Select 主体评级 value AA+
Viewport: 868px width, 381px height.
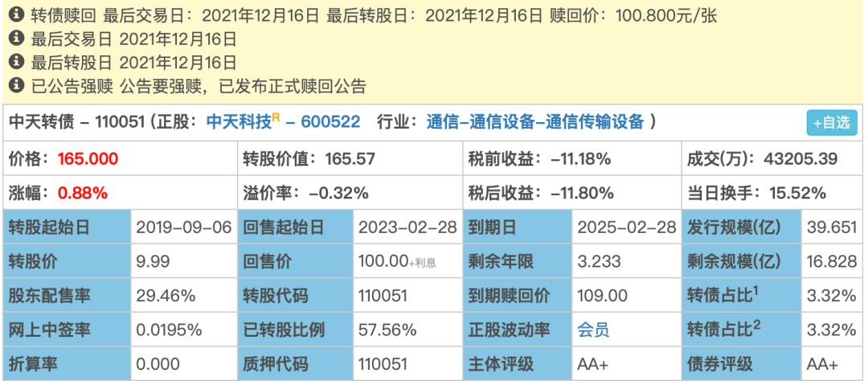(x=593, y=364)
